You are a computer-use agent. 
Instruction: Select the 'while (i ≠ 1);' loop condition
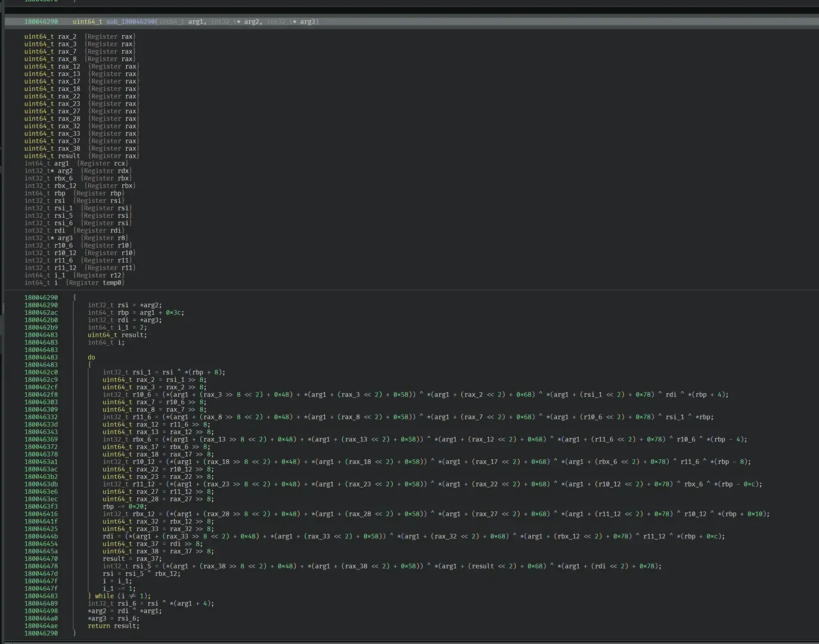coord(123,596)
